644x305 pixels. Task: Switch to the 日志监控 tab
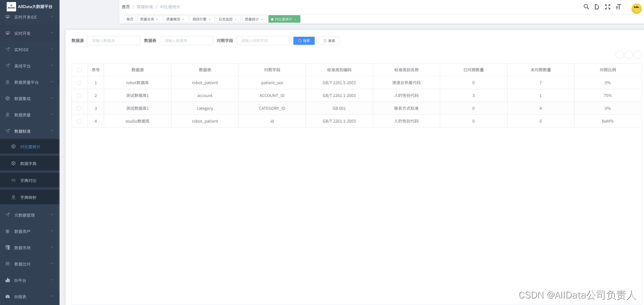[x=228, y=19]
